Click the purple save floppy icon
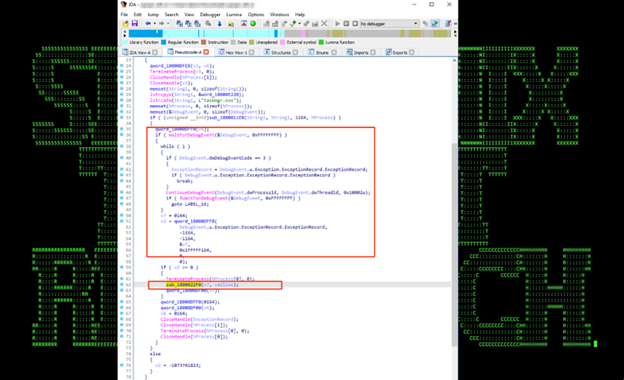 click(x=135, y=23)
